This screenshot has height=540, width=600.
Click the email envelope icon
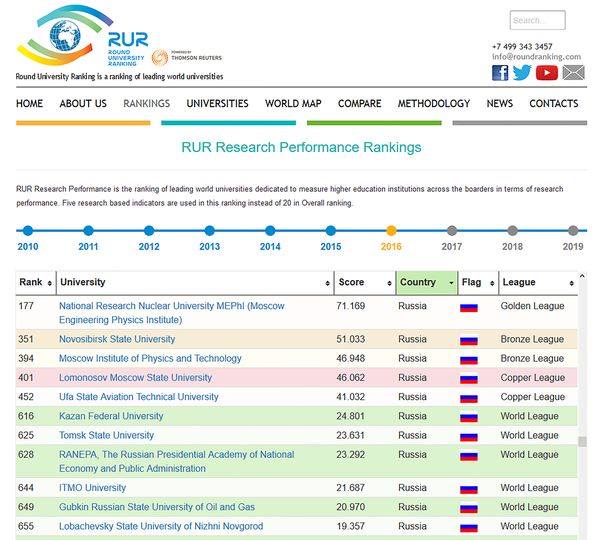tap(573, 72)
